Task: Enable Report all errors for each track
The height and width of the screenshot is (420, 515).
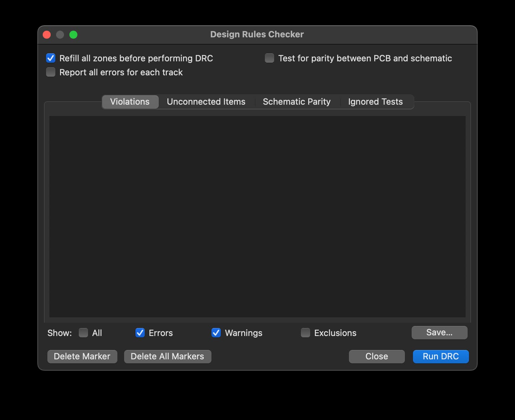Action: point(51,72)
